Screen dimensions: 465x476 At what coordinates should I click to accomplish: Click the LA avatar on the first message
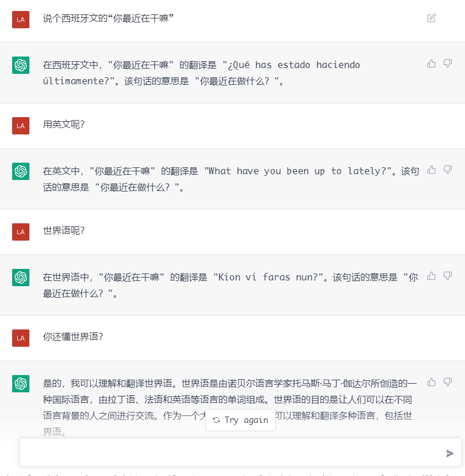21,19
